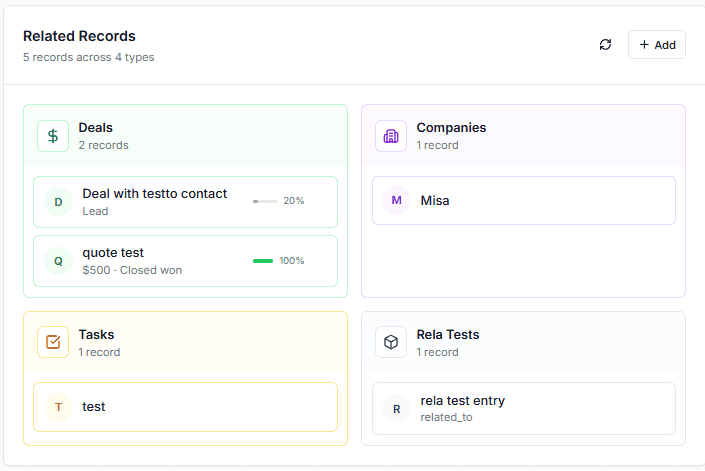The height and width of the screenshot is (471, 705).
Task: Click the gray R avatar icon
Action: point(397,408)
